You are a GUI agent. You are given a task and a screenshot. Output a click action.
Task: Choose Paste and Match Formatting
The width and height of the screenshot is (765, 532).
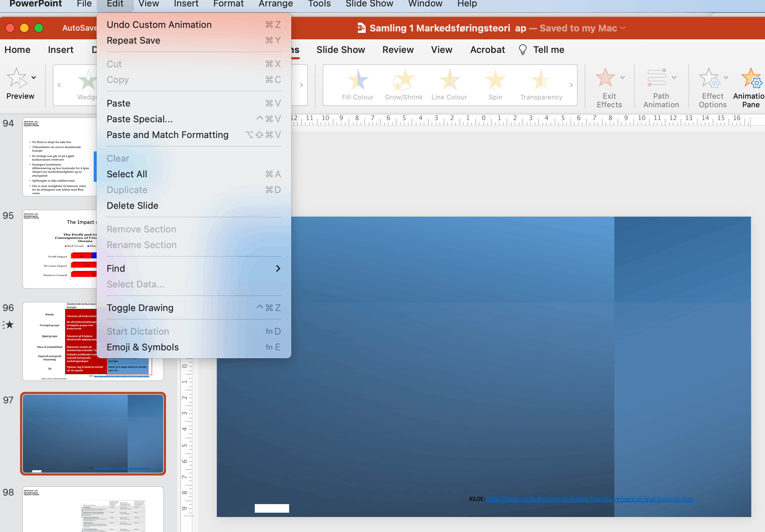tap(194, 135)
